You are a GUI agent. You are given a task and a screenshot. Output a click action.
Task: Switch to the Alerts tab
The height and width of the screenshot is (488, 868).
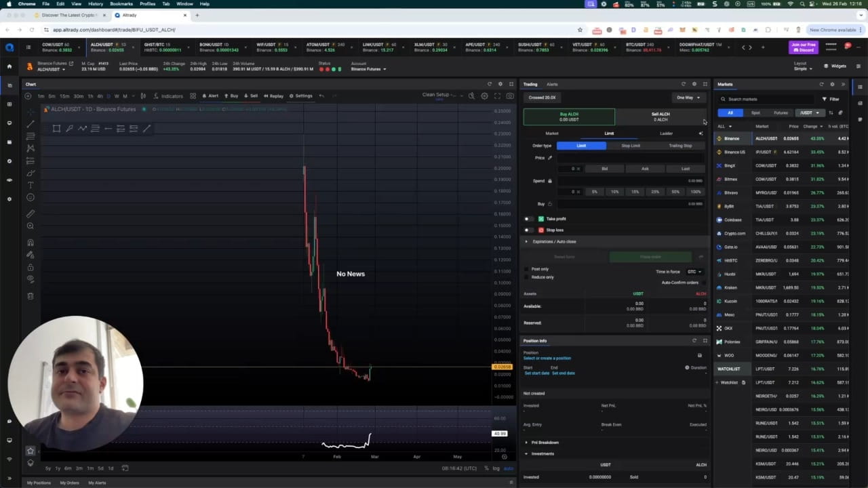tap(552, 84)
